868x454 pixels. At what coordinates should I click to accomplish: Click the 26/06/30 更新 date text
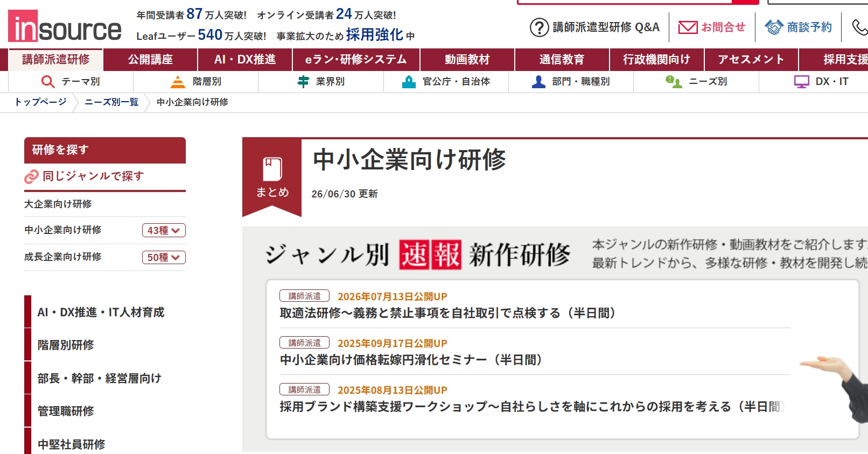coord(345,194)
